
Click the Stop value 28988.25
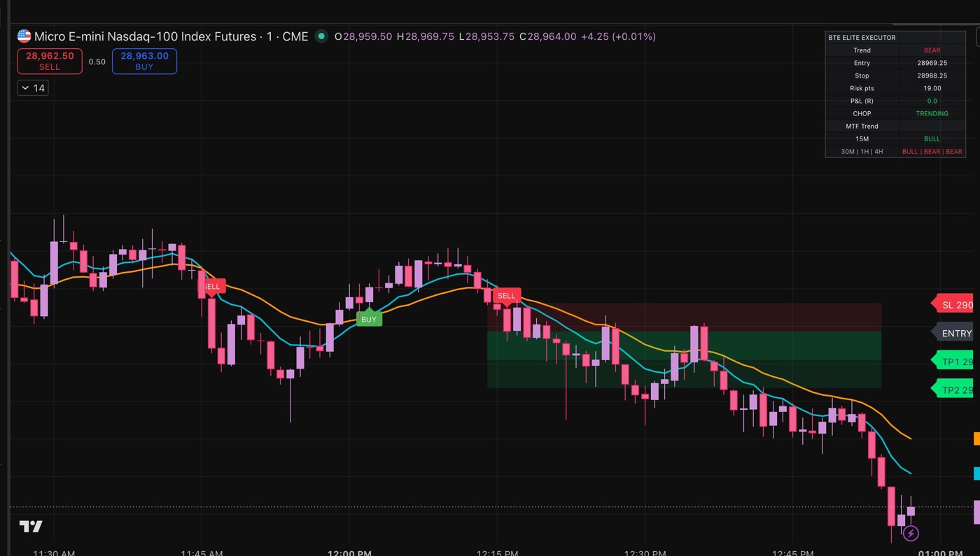(932, 76)
